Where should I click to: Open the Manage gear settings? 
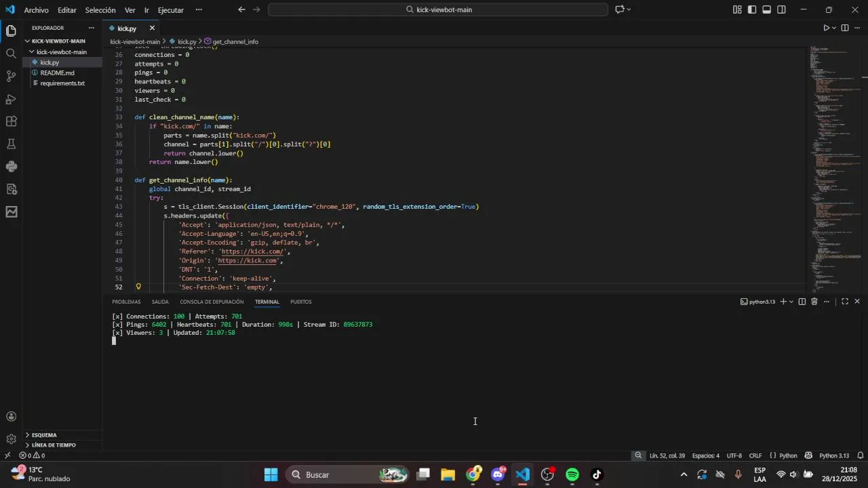11,439
